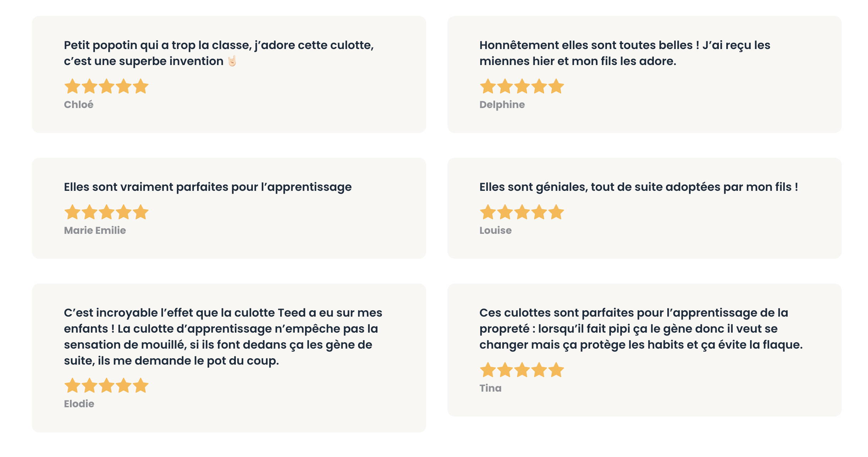Click the last star in Tina's rating
868x457 pixels.
[x=556, y=370]
